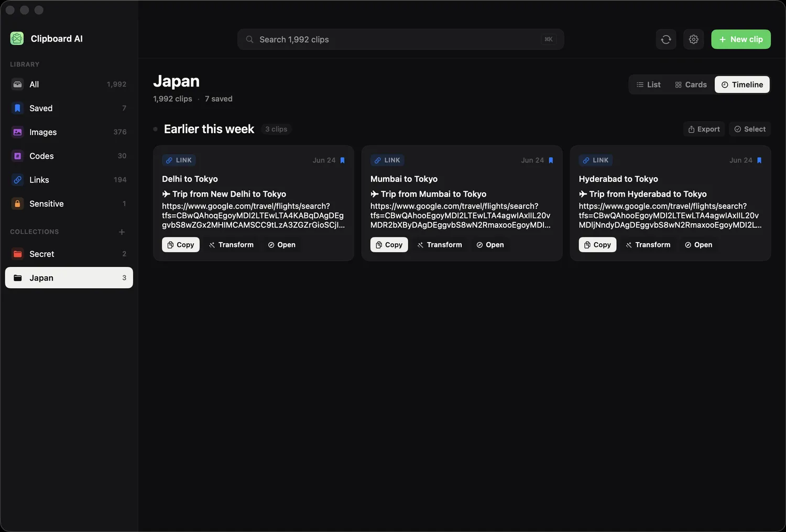
Task: Open the Sensitive library section
Action: click(69, 203)
